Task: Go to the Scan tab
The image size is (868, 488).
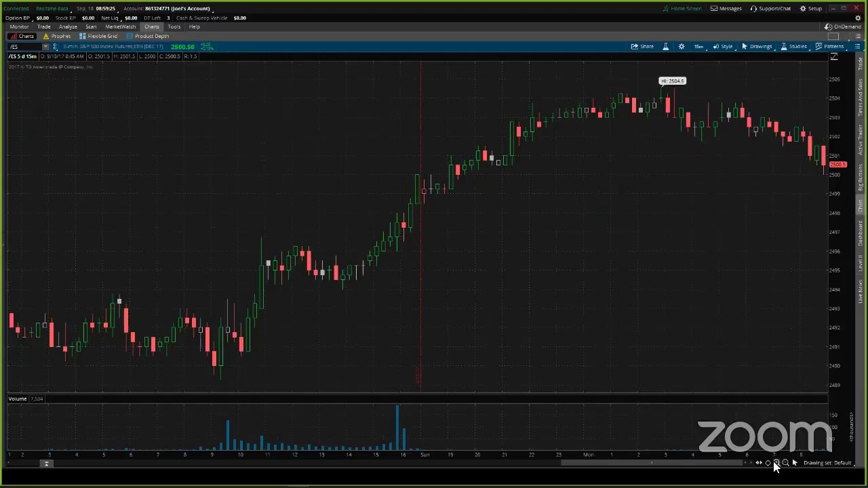Action: coord(91,26)
